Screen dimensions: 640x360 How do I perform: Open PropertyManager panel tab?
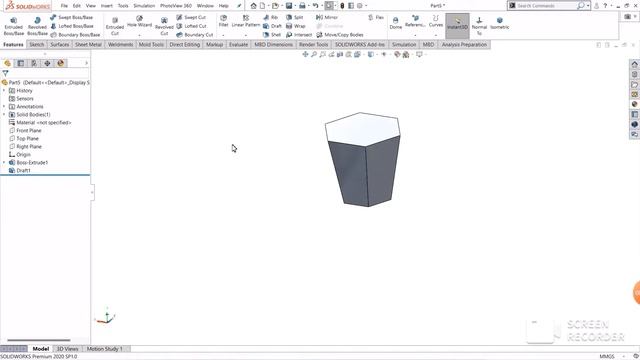21,63
